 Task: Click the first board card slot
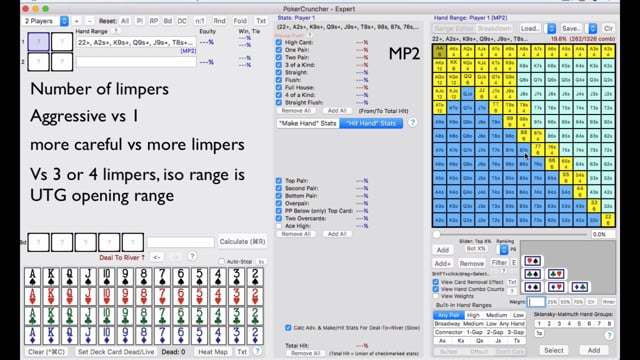click(x=38, y=242)
